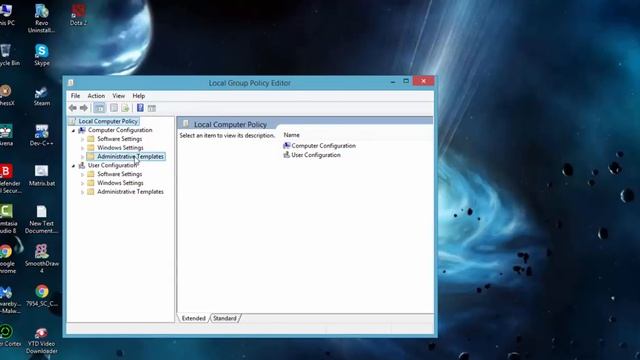Open the Skype desktop icon
This screenshot has height=360, width=640.
pos(42,55)
